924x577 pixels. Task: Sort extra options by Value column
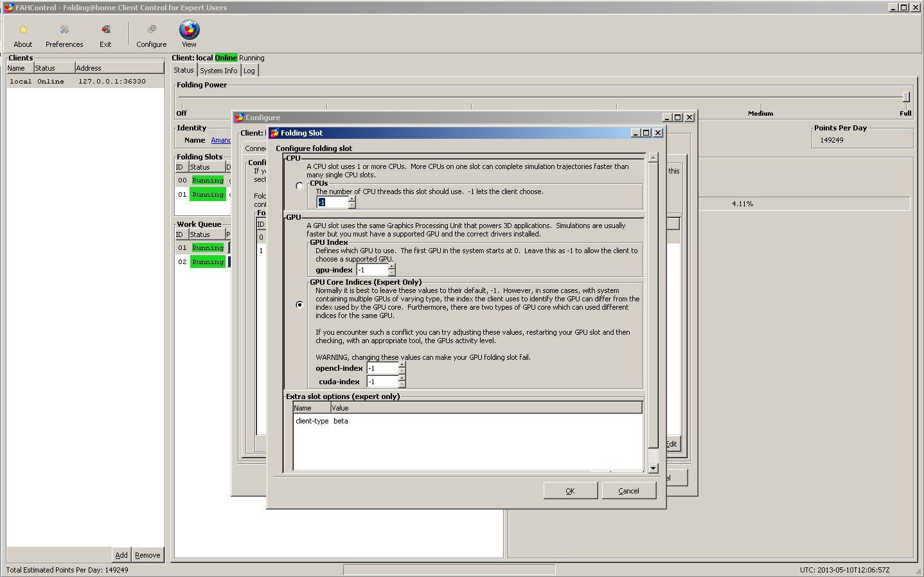tap(486, 408)
